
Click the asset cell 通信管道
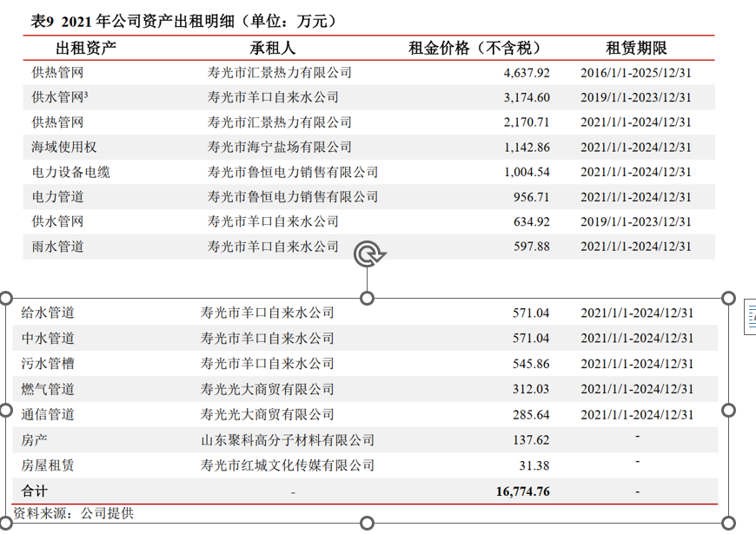tap(47, 414)
